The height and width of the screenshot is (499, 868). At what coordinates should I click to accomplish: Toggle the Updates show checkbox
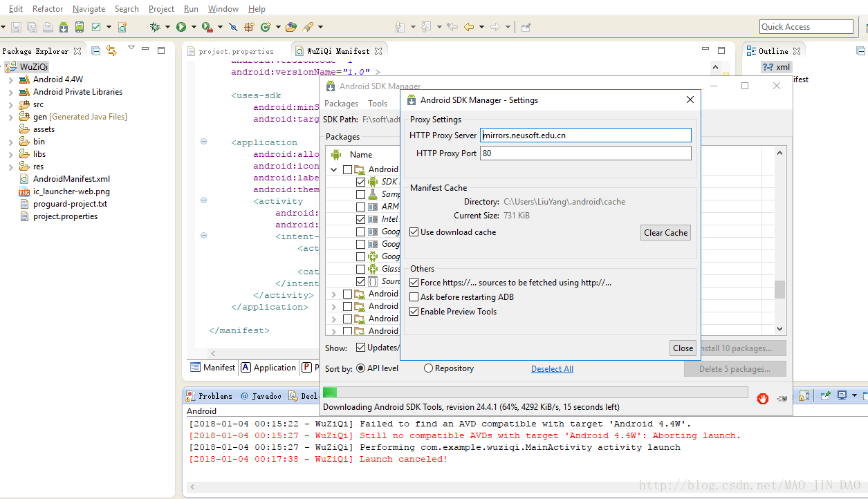point(360,348)
